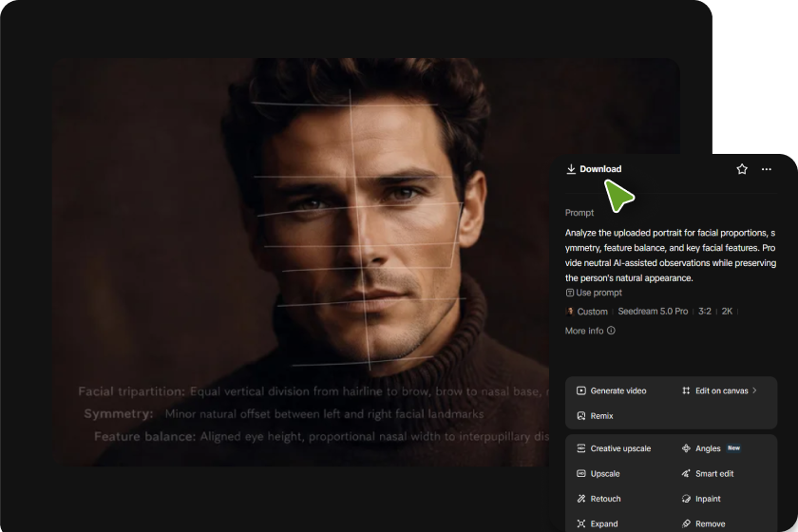798x532 pixels.
Task: Click the Angles cube icon
Action: coord(686,448)
